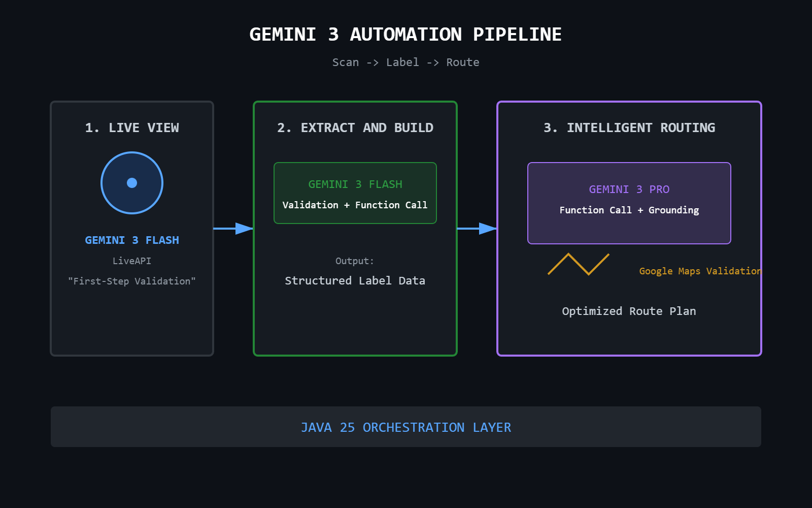Viewport: 812px width, 508px height.
Task: Click the blue Live View circle icon
Action: coord(132,183)
